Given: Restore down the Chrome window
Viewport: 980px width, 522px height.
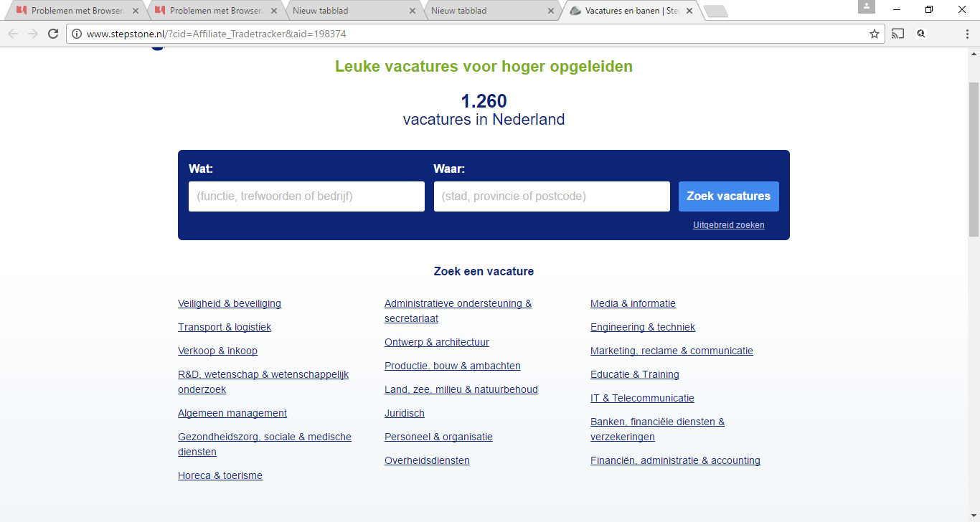Looking at the screenshot, I should (929, 9).
